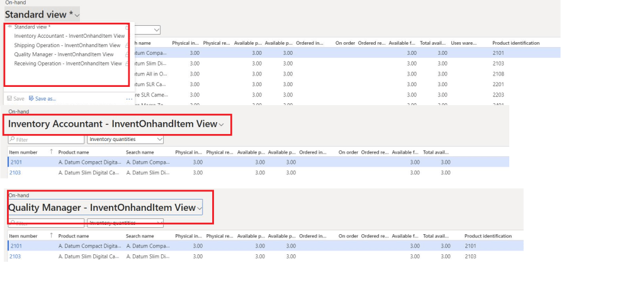
Task: Click the disabled Save icon button
Action: [15, 99]
